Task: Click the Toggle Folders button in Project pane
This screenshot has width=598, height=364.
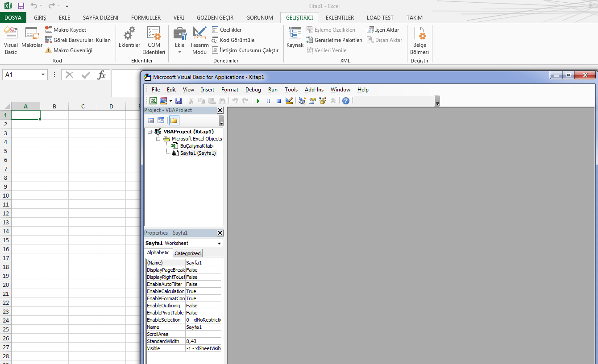Action: [174, 120]
